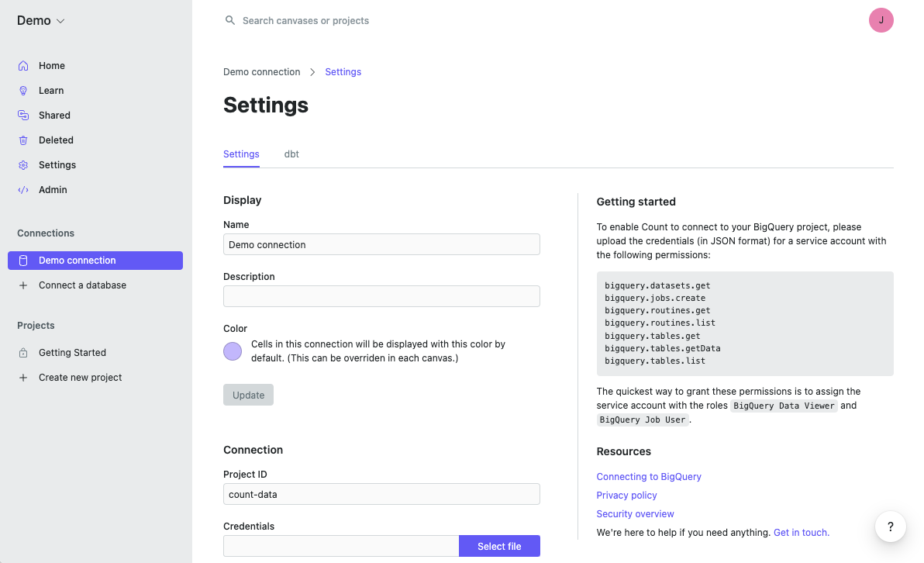
Task: Open the help question mark button
Action: pyautogui.click(x=891, y=527)
